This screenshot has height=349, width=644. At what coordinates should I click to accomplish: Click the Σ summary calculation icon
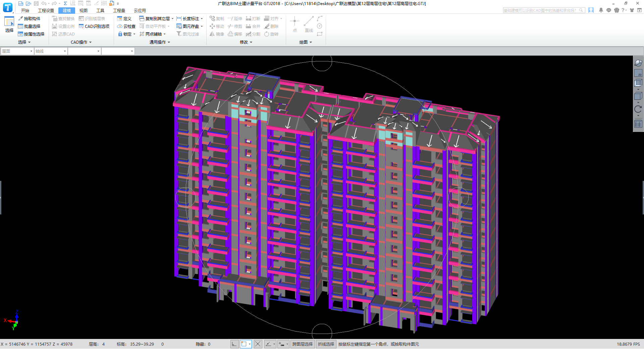tap(65, 3)
